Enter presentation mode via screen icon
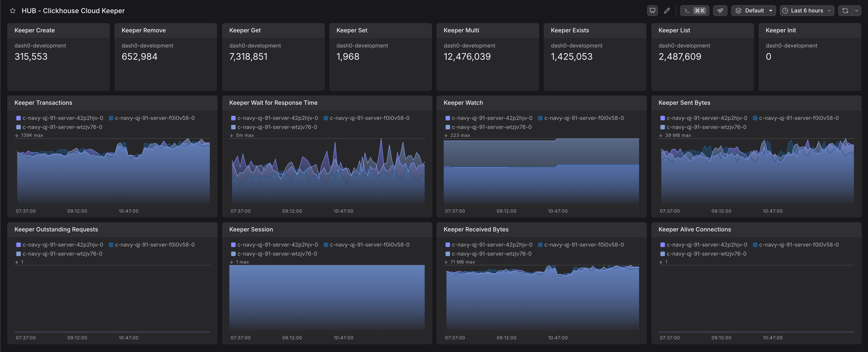 (x=652, y=11)
